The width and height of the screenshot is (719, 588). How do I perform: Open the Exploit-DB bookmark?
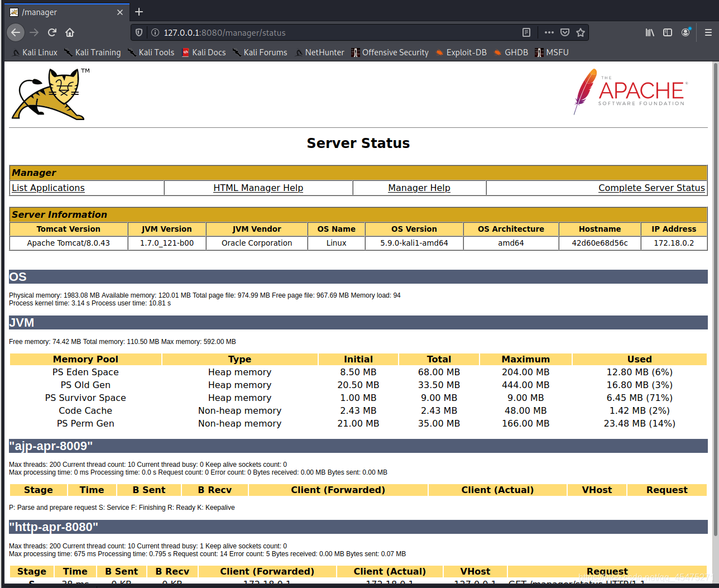(x=461, y=52)
